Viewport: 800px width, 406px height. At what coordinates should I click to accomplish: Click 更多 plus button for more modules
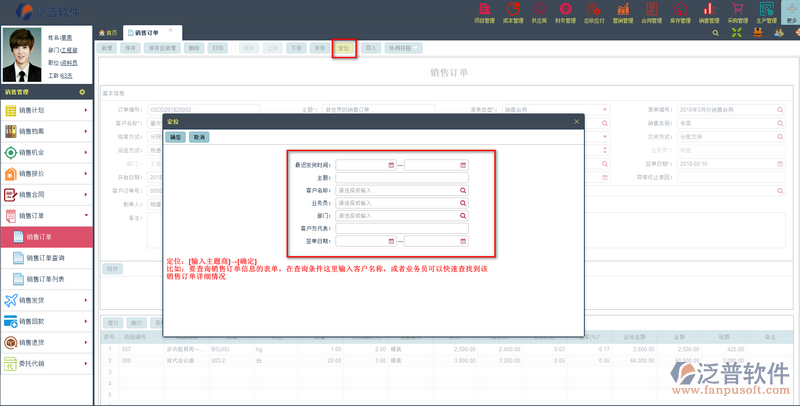click(x=791, y=13)
